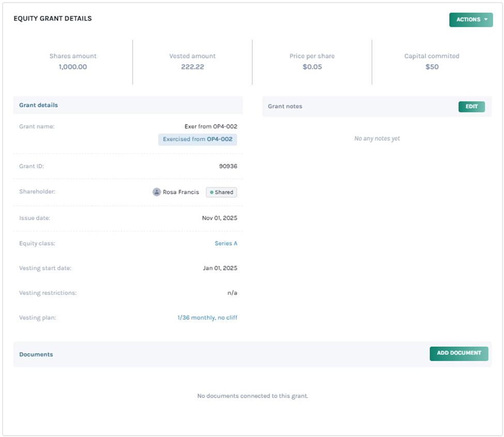Click the Shared status badge
This screenshot has height=437, width=504.
click(x=221, y=192)
